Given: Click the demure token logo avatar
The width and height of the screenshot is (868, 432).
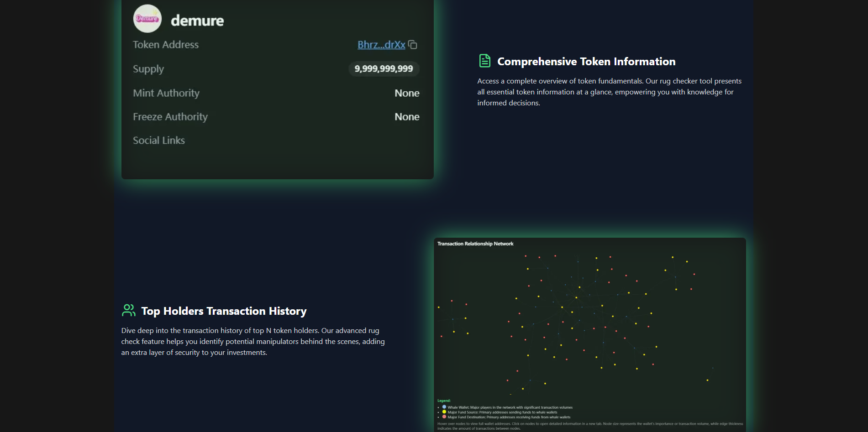Looking at the screenshot, I should 147,19.
